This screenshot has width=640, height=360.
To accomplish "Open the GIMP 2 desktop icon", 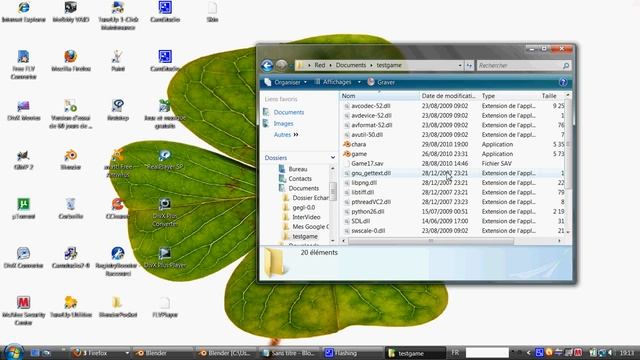I will click(23, 159).
